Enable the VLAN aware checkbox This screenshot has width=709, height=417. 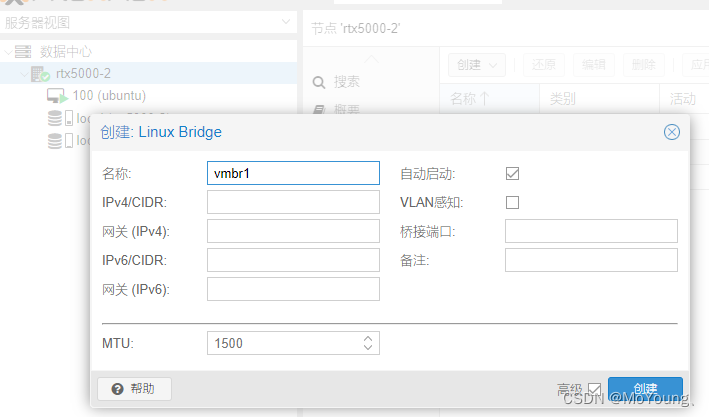[513, 202]
